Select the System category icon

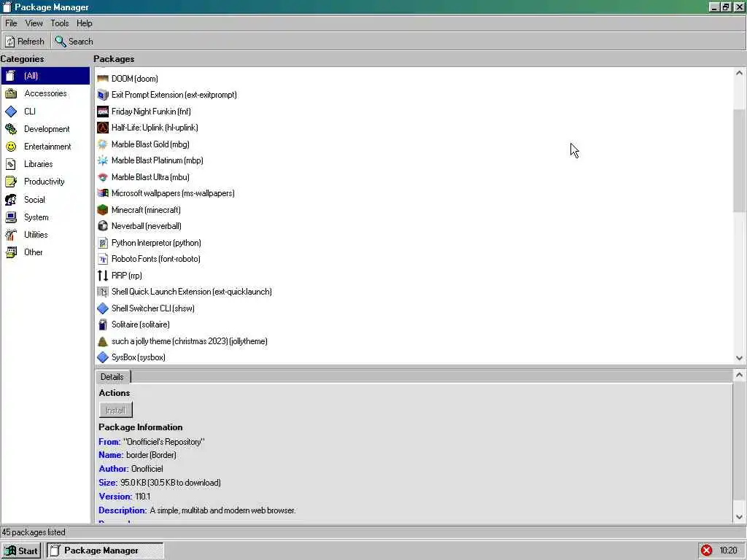pyautogui.click(x=11, y=217)
